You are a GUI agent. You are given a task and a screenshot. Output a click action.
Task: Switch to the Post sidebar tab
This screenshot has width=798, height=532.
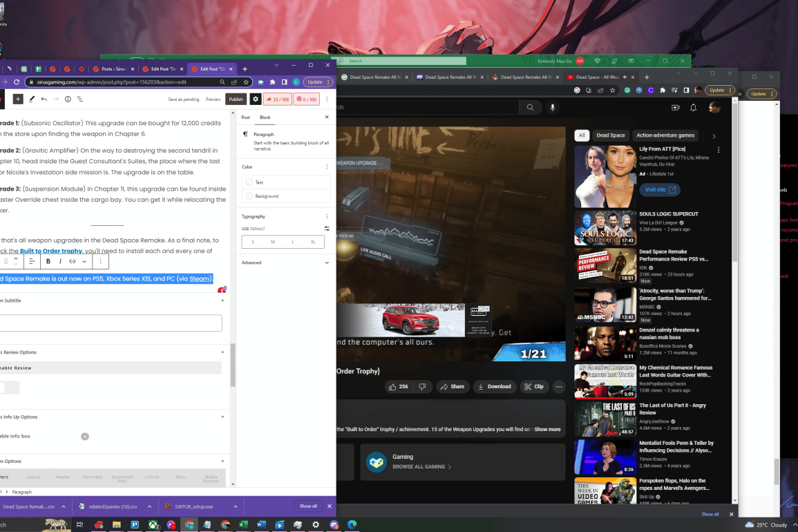[x=245, y=117]
